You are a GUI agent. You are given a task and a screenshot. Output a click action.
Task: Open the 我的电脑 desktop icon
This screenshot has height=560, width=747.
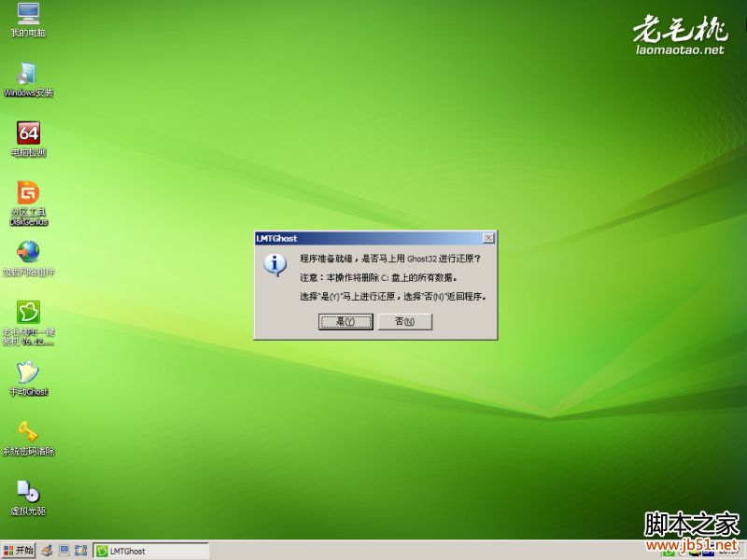point(28,16)
